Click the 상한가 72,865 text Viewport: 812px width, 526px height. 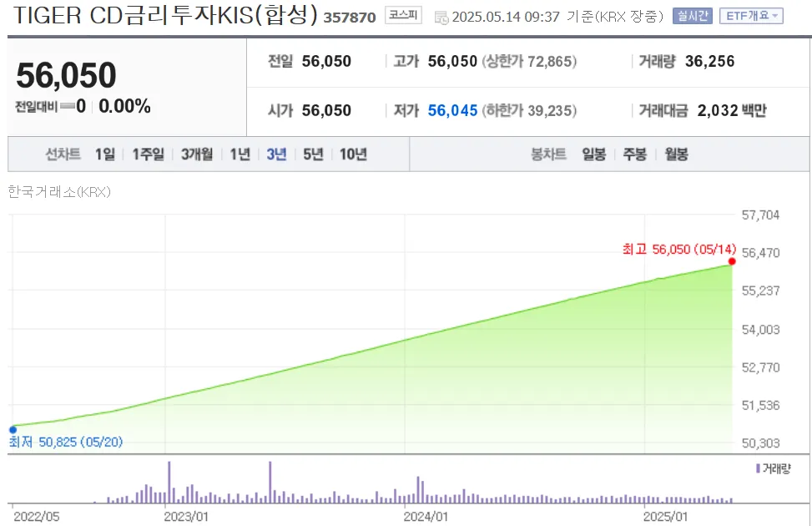coord(529,61)
